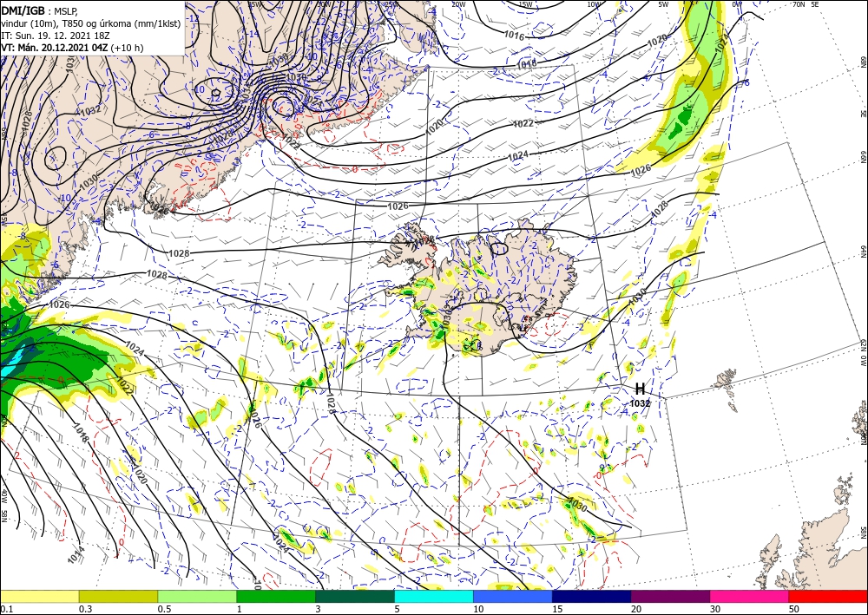This screenshot has height=615, width=868.
Task: Click the light green 0.5–1 legend swatch
Action: (x=197, y=596)
